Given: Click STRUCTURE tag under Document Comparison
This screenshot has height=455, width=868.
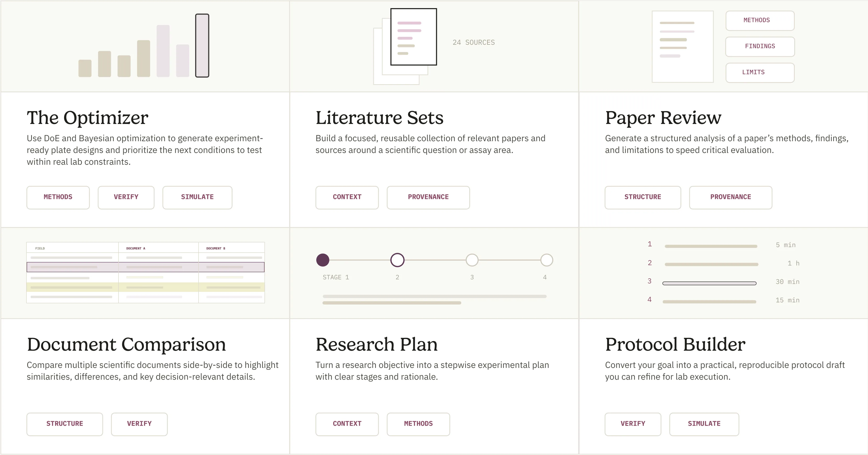Looking at the screenshot, I should [x=65, y=424].
